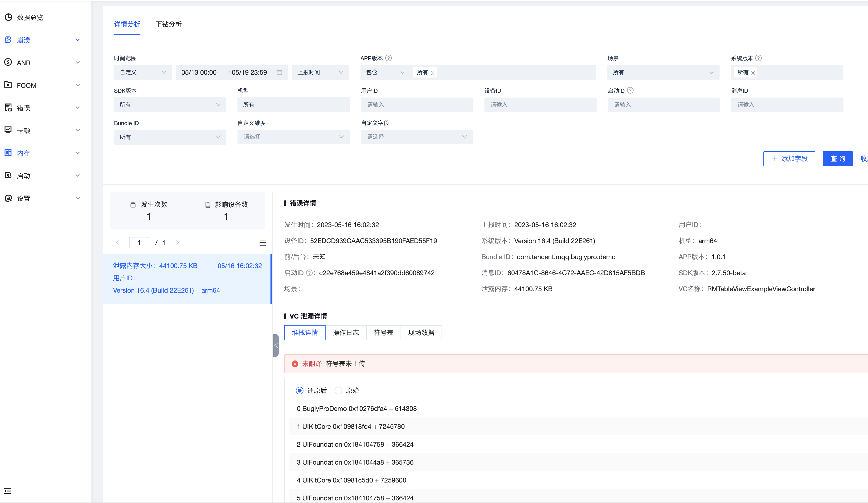Click the FOOM sidebar icon
Viewport: 868px width, 503px height.
8,85
